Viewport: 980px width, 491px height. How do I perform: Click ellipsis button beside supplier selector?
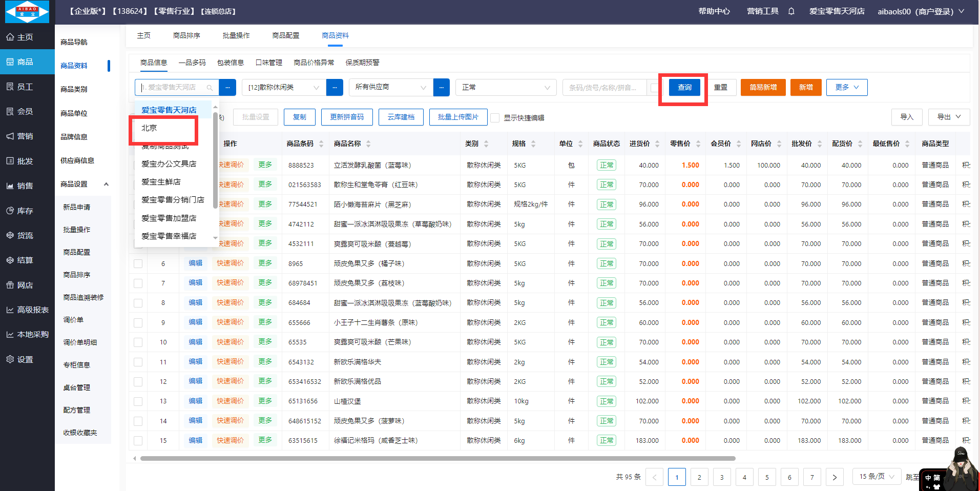coord(442,87)
